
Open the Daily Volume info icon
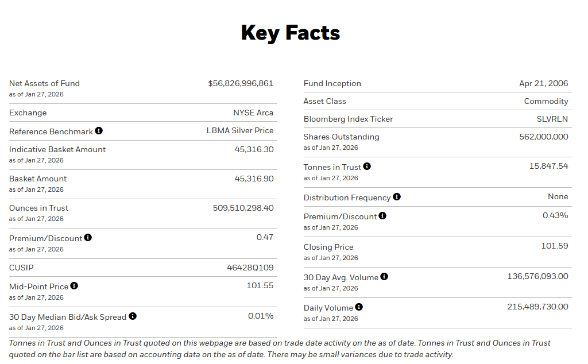(359, 307)
